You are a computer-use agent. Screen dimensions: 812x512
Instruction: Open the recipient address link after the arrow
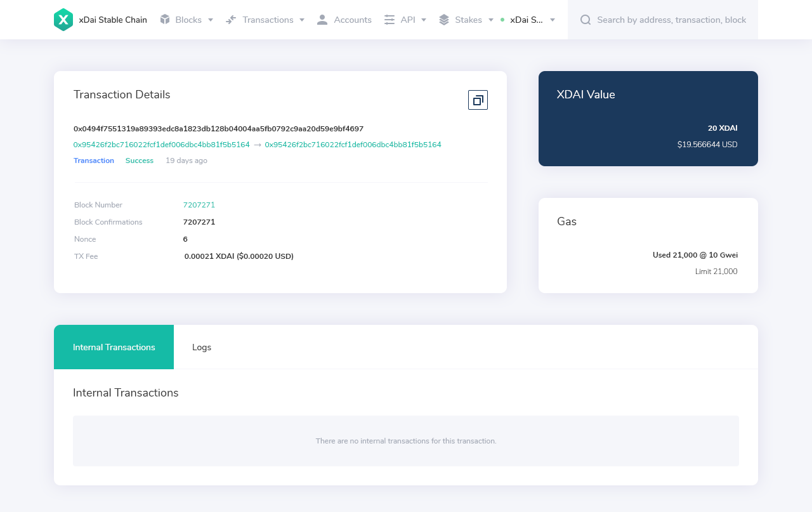353,145
